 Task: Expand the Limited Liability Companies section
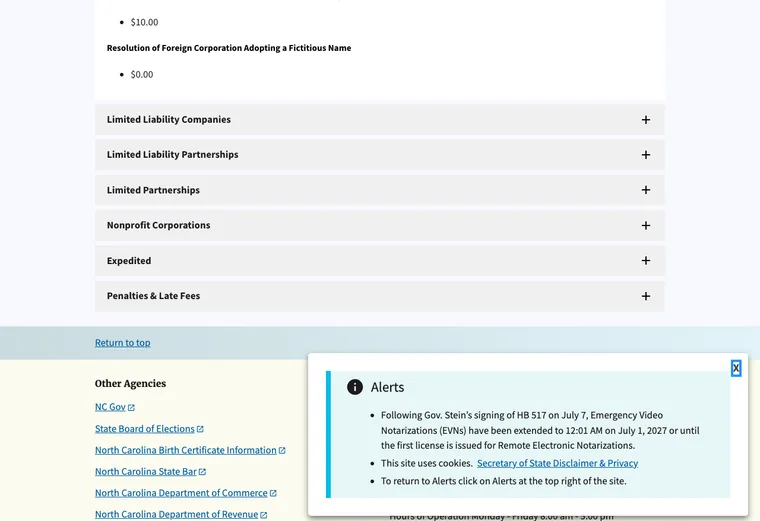[x=380, y=120]
